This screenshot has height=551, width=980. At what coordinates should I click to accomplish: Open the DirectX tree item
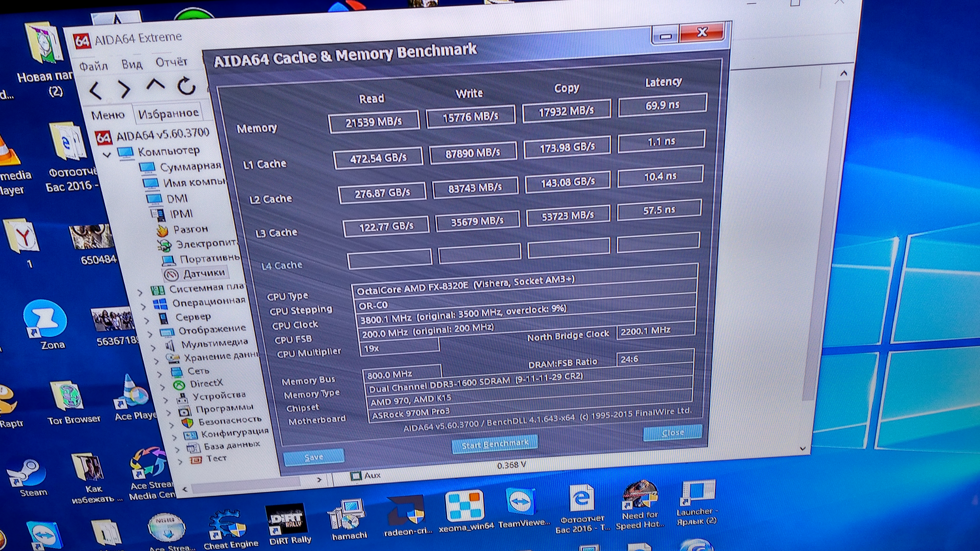pos(206,384)
